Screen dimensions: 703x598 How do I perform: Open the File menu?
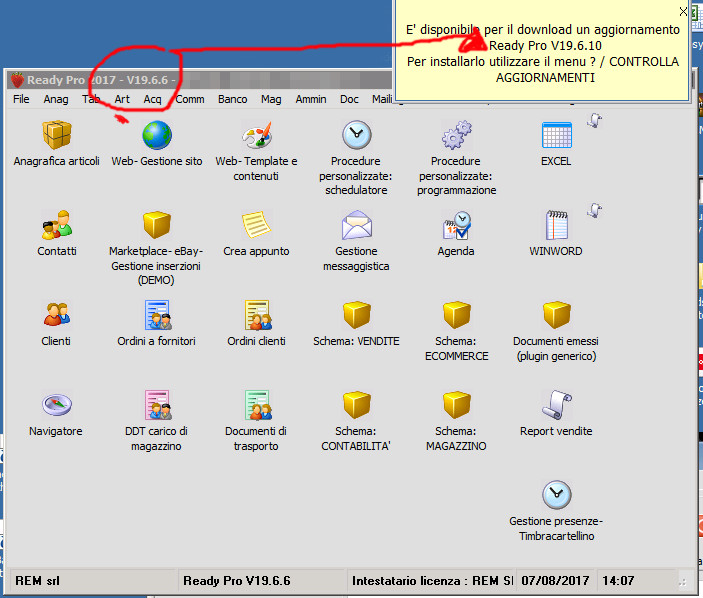[x=21, y=99]
